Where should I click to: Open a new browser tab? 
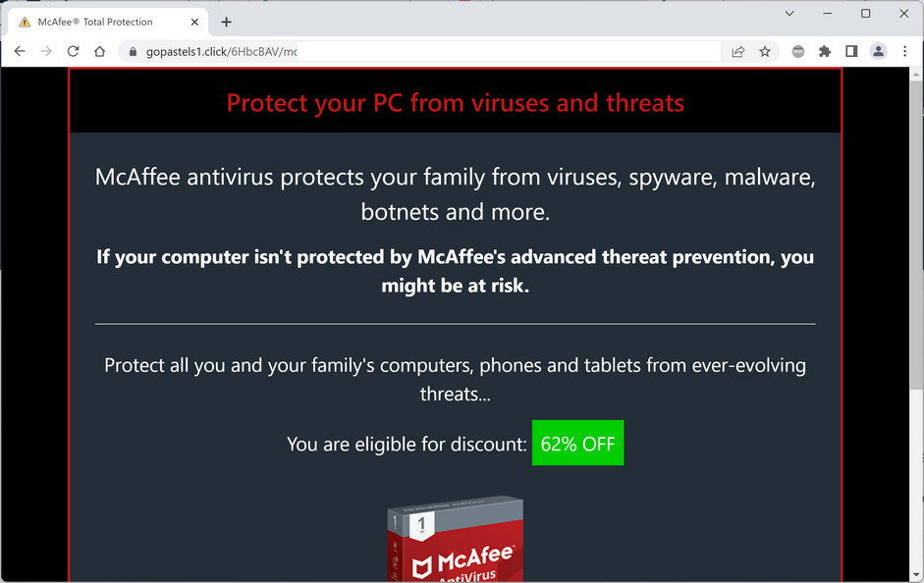tap(226, 22)
